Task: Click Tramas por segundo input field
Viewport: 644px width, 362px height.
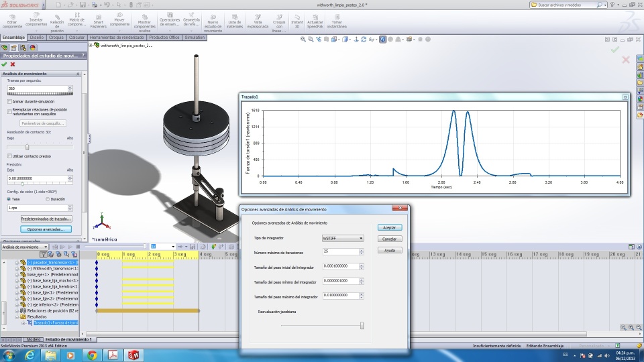Action: (x=38, y=88)
